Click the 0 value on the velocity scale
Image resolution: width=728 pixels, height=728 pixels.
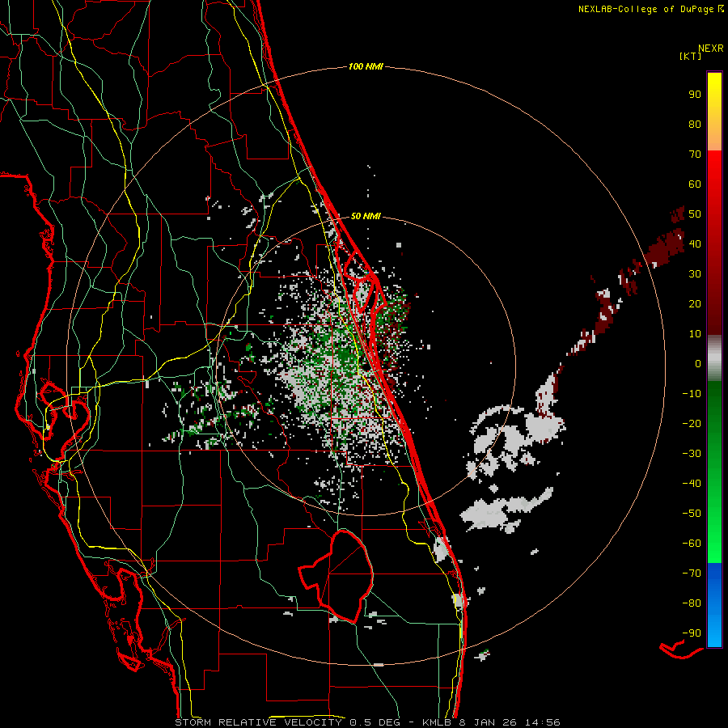click(698, 363)
